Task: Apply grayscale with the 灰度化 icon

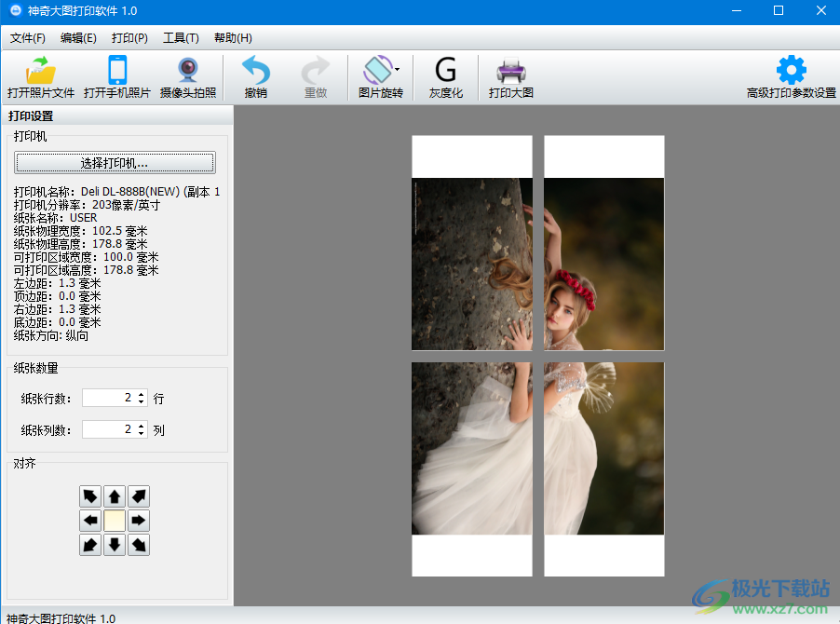Action: click(446, 71)
